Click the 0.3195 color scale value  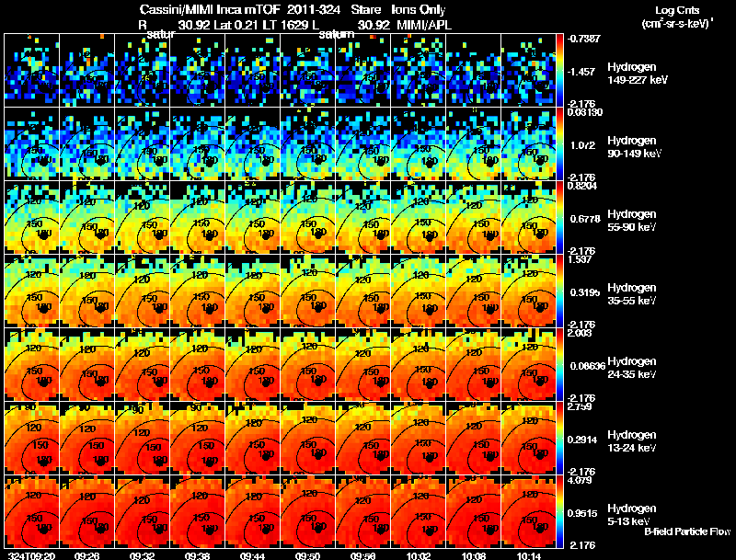click(x=585, y=292)
